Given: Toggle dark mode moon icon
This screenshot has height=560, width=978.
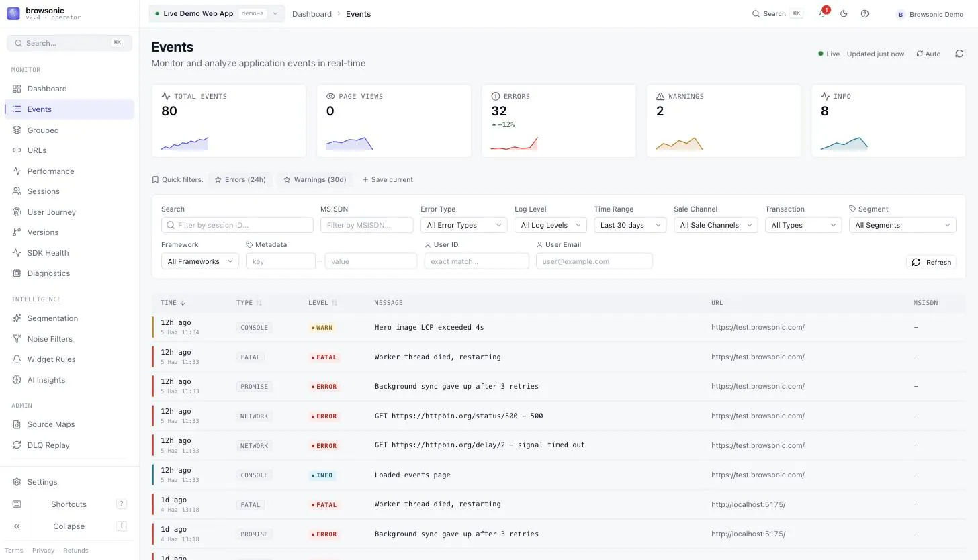Looking at the screenshot, I should tap(844, 13).
